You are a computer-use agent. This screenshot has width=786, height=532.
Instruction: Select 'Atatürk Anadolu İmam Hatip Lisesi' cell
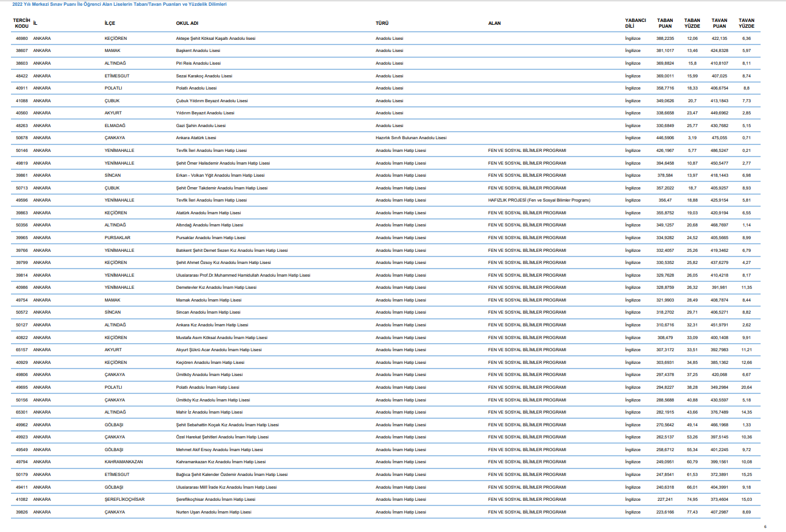point(208,213)
